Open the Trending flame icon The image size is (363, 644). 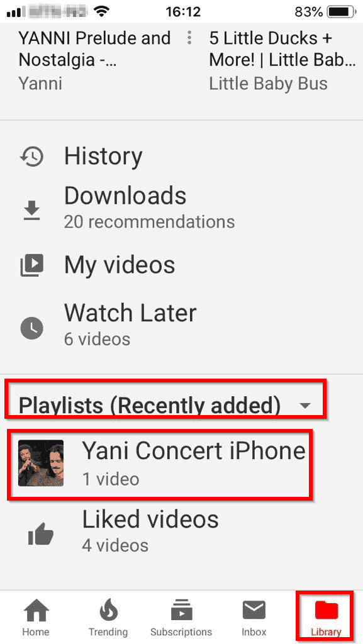[x=109, y=610]
